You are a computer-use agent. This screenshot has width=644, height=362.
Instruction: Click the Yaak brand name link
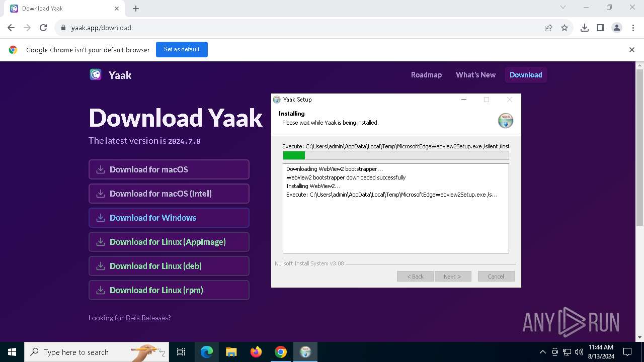pos(120,75)
